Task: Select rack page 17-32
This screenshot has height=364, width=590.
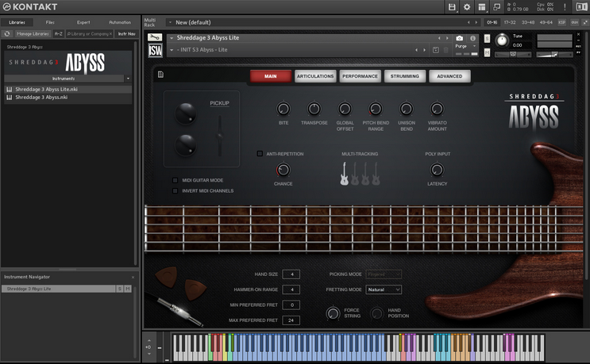Action: coord(510,22)
